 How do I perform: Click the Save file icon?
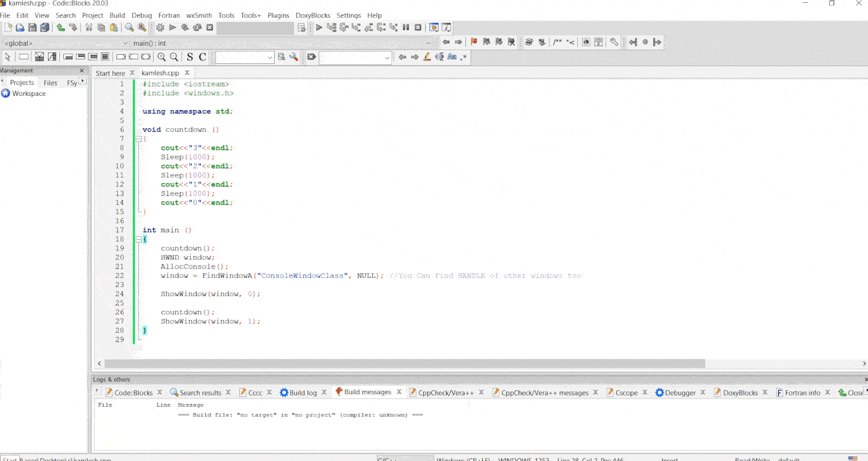tap(33, 27)
